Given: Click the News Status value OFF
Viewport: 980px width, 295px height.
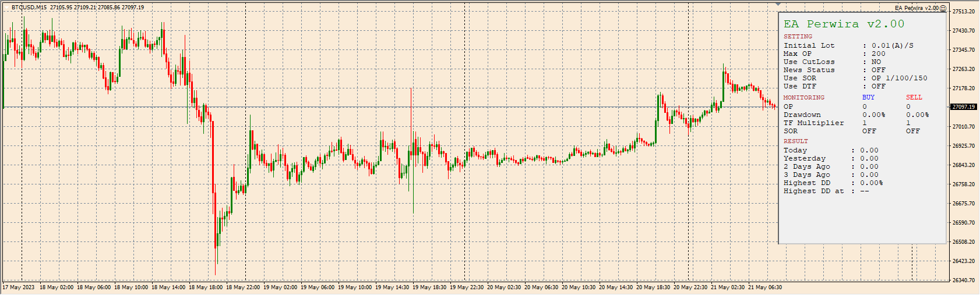Looking at the screenshot, I should pos(879,70).
